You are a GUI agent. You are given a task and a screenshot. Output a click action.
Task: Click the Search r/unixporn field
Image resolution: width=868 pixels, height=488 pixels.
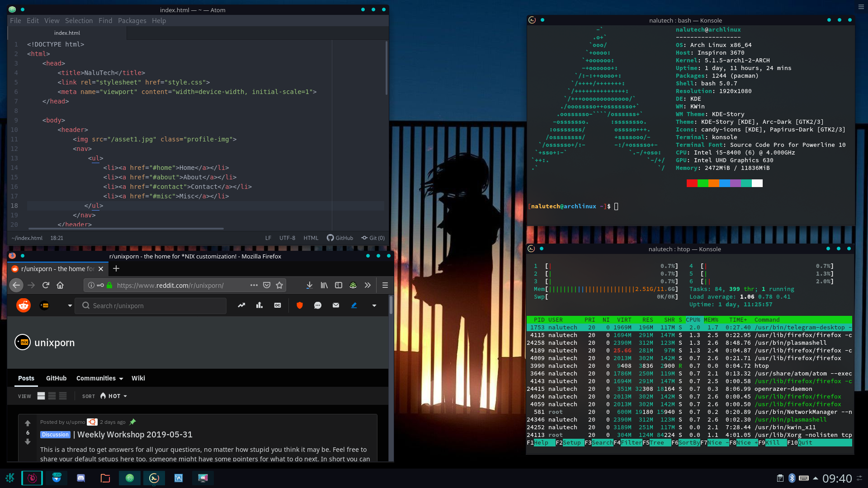click(151, 306)
